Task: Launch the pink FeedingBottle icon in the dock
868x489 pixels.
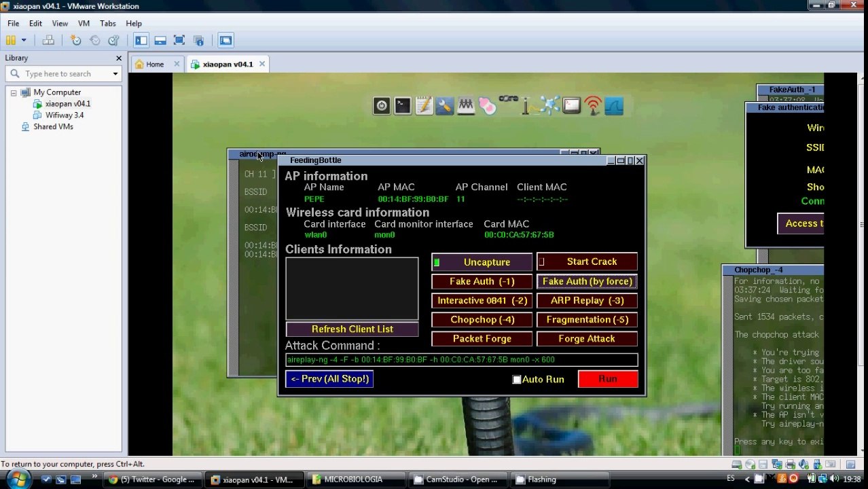Action: (487, 106)
